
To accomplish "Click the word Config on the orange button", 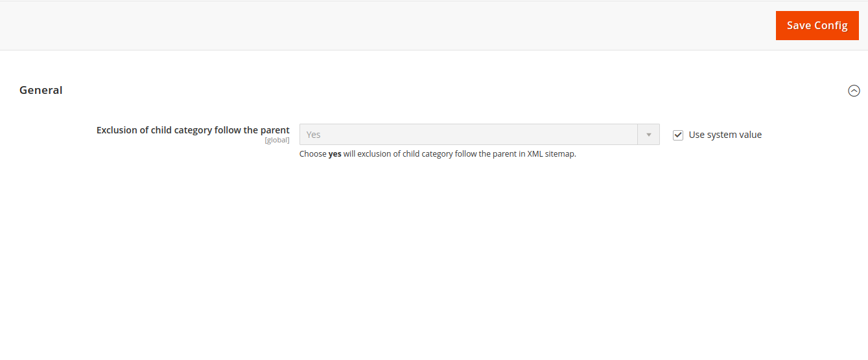I will pos(833,26).
